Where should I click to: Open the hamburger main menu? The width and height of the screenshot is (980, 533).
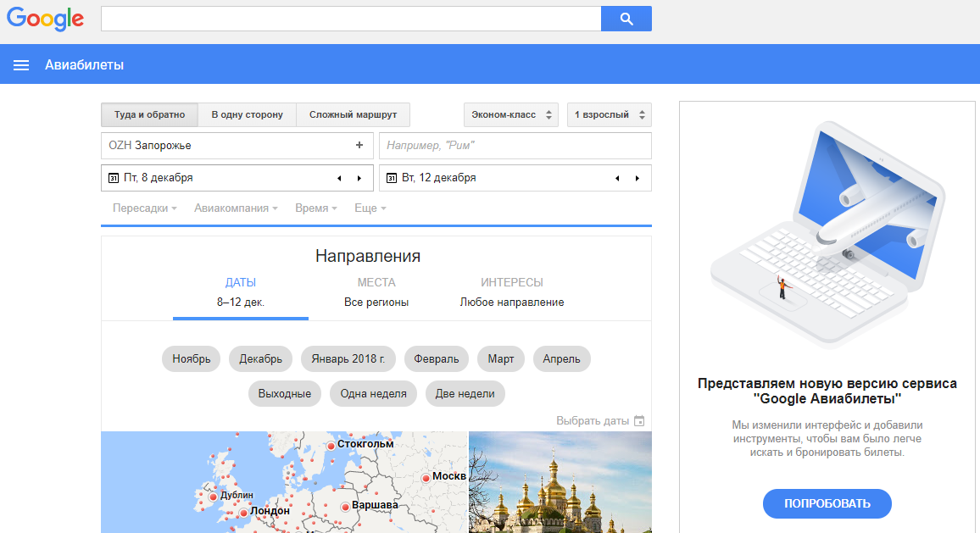21,65
